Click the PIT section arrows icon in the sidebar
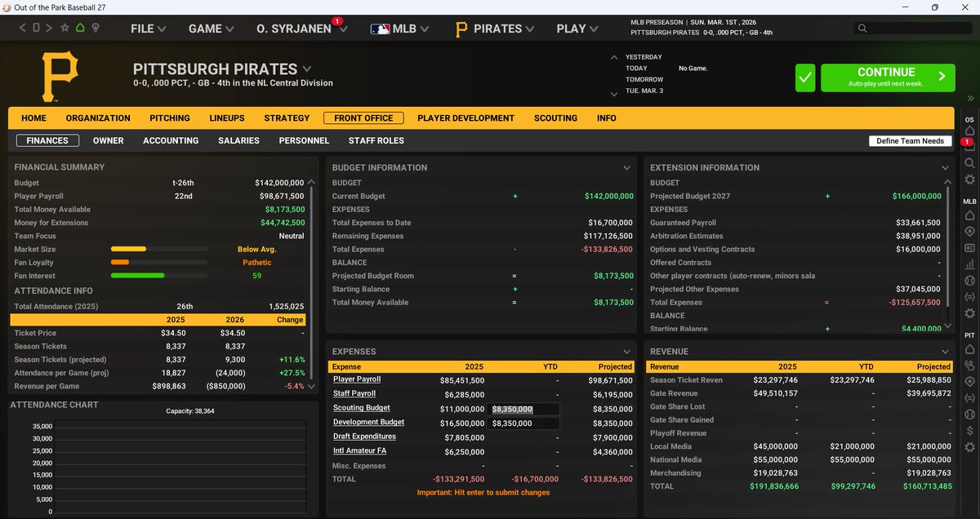980x519 pixels. (969, 398)
